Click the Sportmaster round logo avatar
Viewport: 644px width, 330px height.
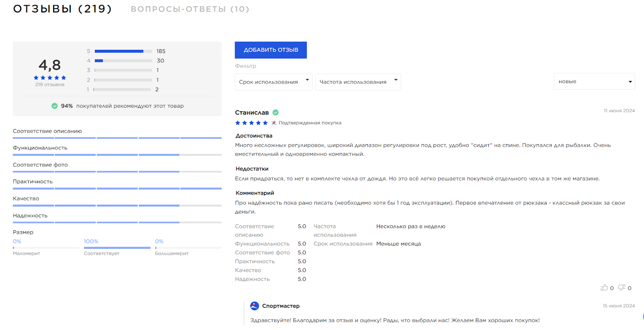coord(254,306)
